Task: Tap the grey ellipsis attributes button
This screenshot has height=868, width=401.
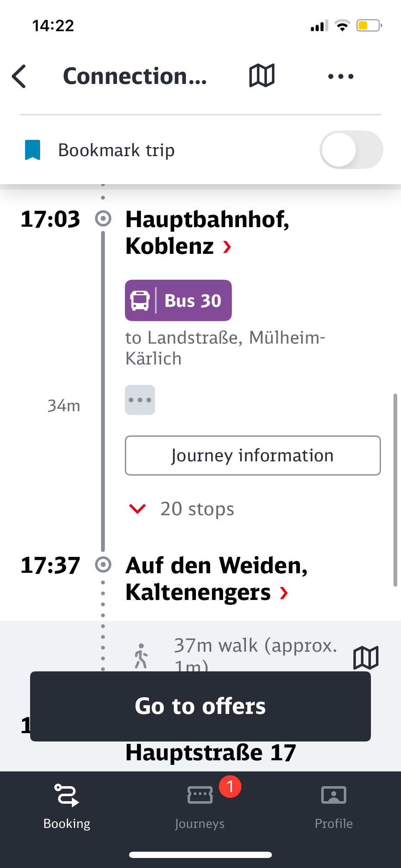Action: (140, 400)
